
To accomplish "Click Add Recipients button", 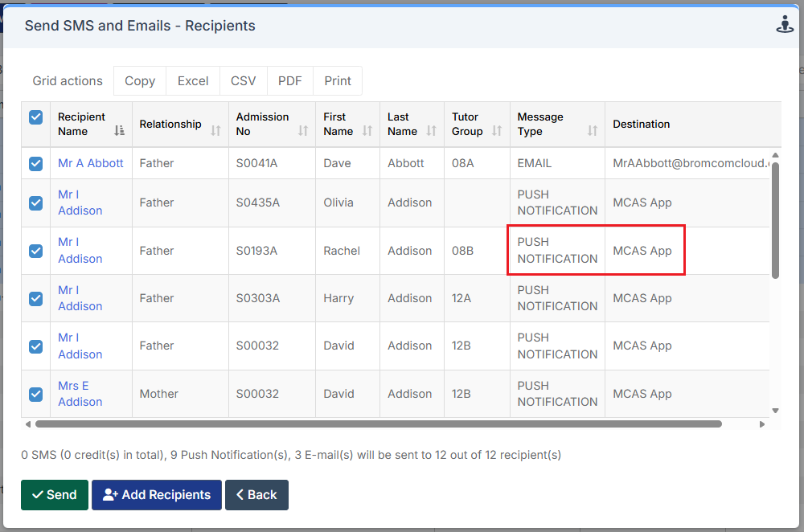I will (x=157, y=495).
